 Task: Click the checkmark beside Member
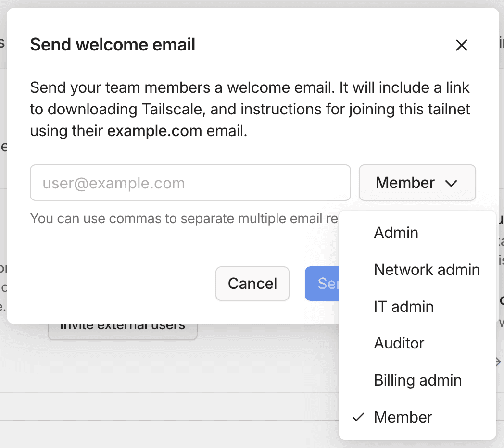358,417
